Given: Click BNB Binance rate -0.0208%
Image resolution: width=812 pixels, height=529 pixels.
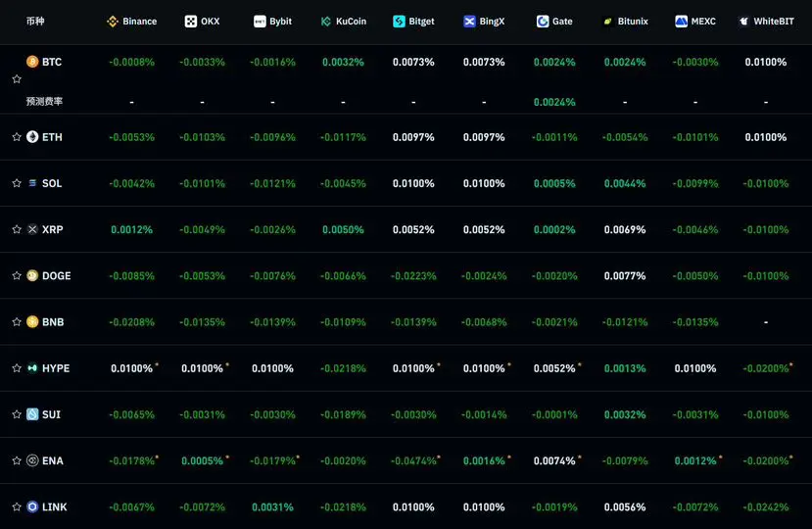Looking at the screenshot, I should (x=131, y=321).
